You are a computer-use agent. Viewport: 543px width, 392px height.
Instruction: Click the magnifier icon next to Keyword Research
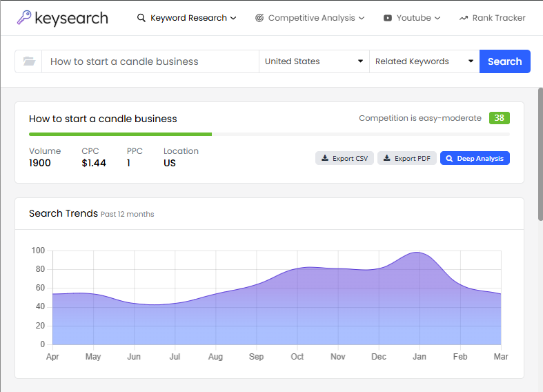[141, 18]
